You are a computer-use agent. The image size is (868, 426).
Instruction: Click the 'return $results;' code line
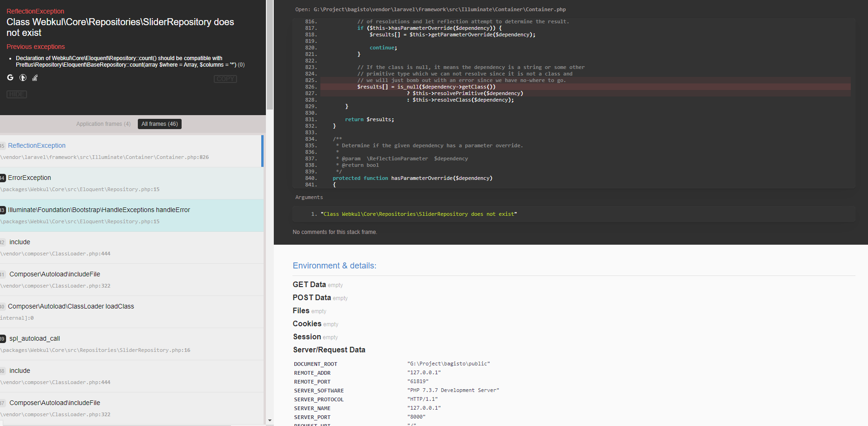[x=369, y=119]
